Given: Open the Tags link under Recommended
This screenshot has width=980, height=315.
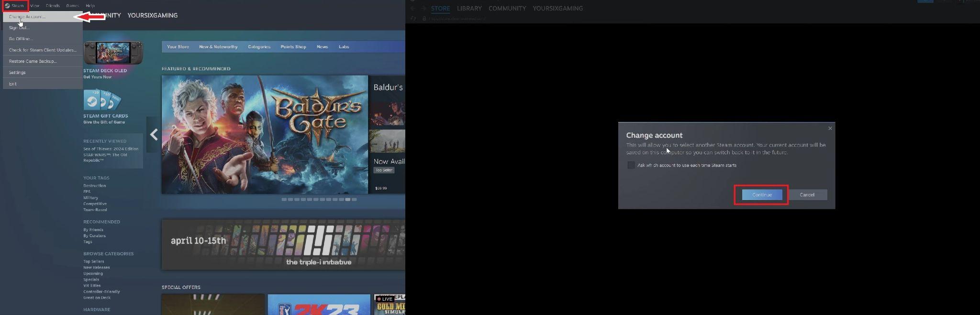Looking at the screenshot, I should click(88, 242).
